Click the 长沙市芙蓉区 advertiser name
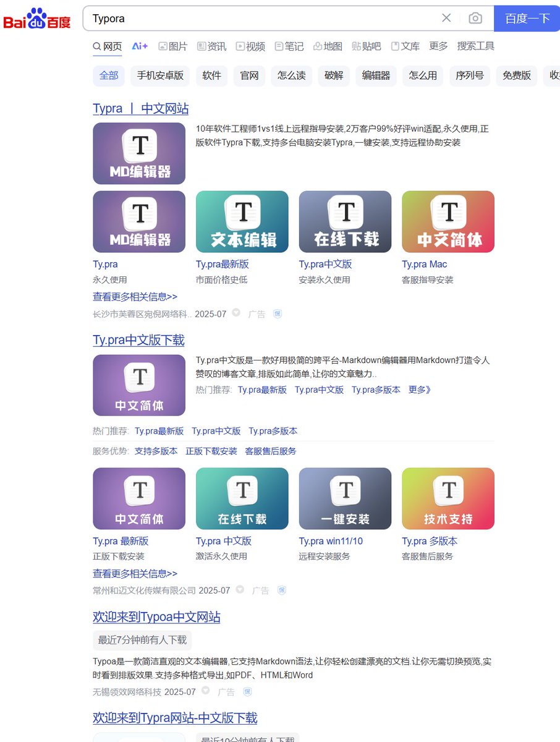This screenshot has width=560, height=742. 142,314
